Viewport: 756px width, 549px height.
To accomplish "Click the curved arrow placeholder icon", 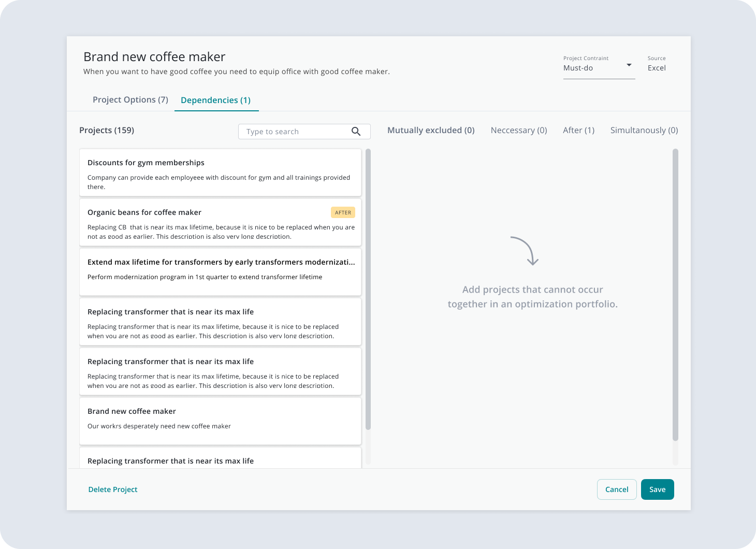I will (525, 251).
